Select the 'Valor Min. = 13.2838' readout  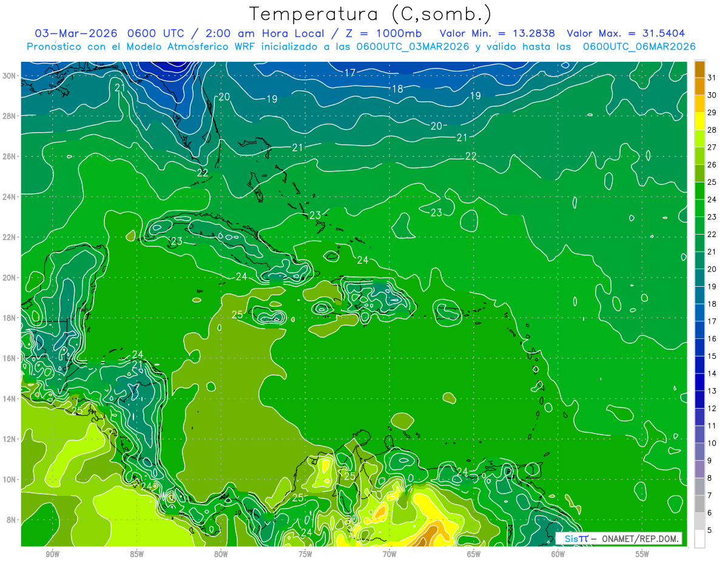(497, 33)
